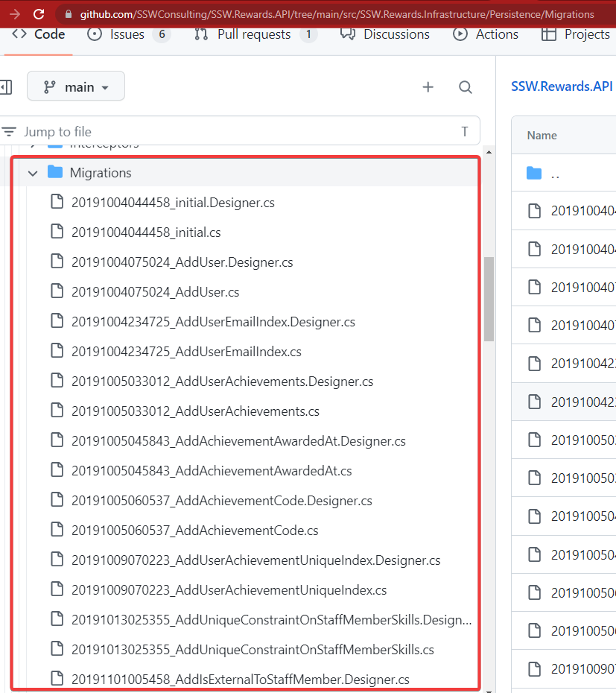Open the main branch dropdown
This screenshot has height=693, width=616.
tap(76, 87)
